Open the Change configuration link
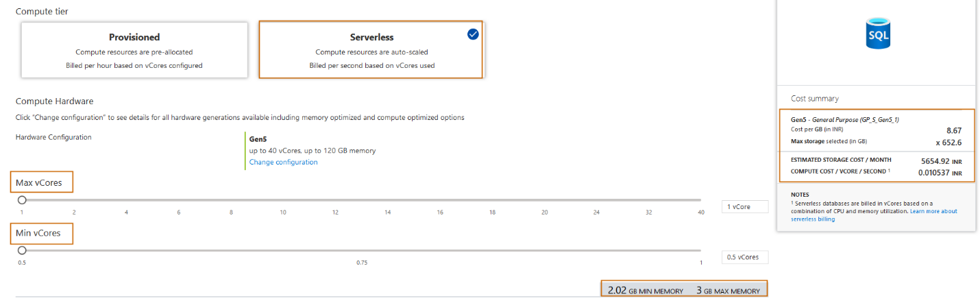 coord(283,162)
